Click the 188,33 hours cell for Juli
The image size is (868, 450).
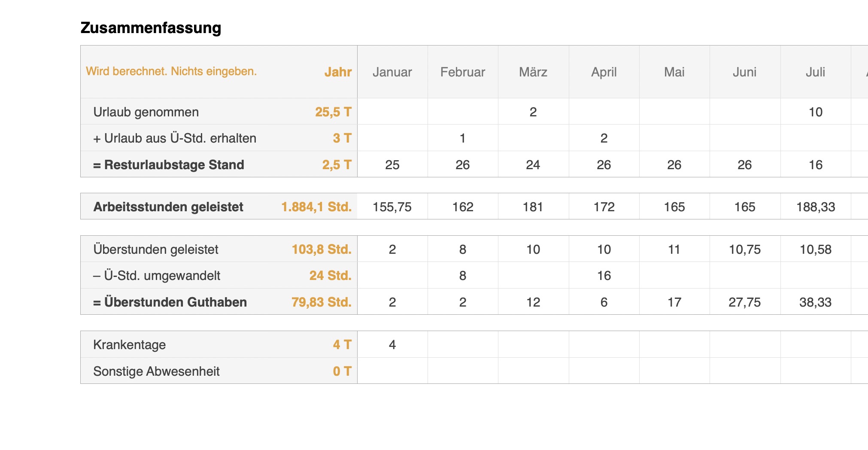tap(815, 207)
